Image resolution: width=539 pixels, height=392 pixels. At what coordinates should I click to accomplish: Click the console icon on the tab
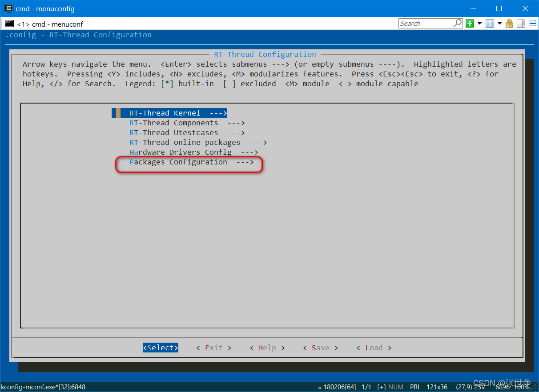point(9,24)
